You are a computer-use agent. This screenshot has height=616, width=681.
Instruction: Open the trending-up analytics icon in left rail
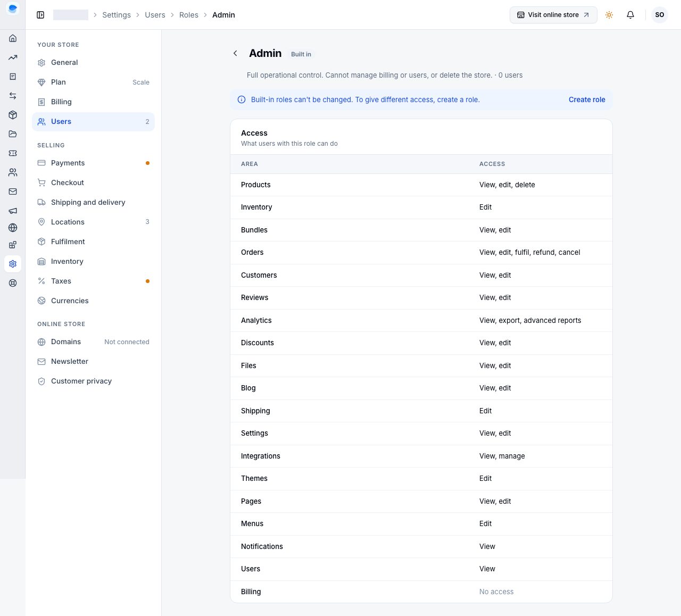click(13, 57)
